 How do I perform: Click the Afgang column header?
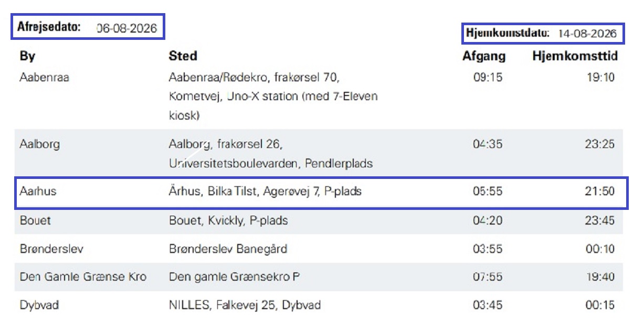tap(483, 56)
